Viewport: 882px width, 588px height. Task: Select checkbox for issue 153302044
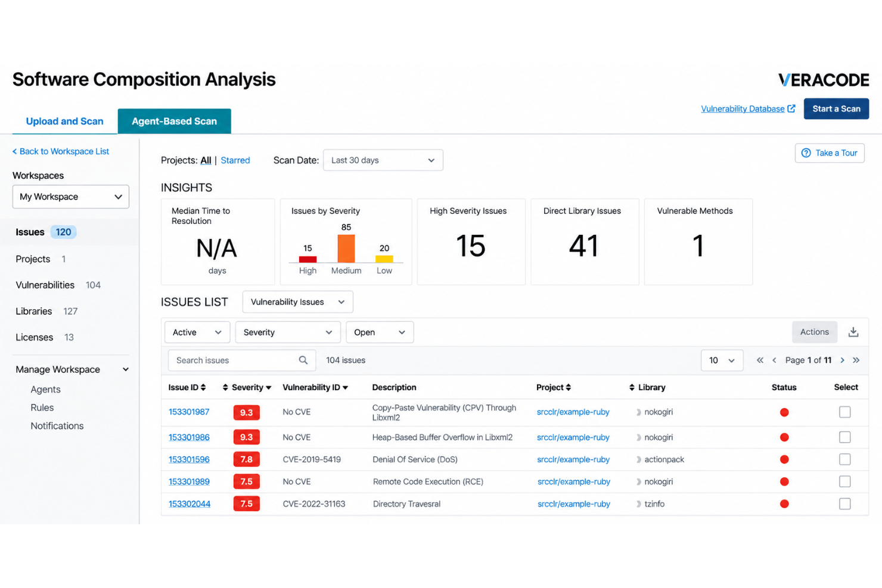coord(844,504)
